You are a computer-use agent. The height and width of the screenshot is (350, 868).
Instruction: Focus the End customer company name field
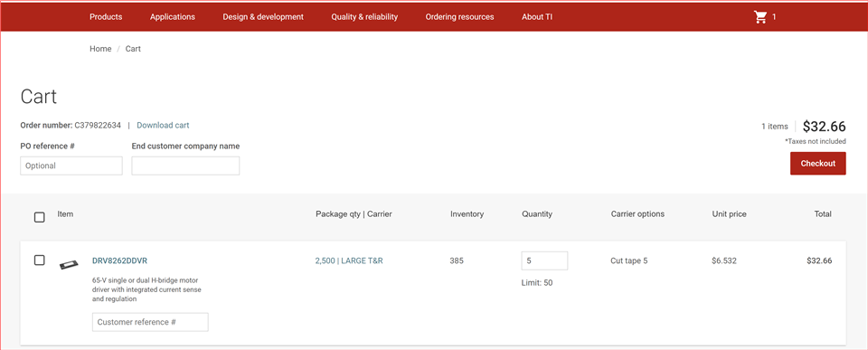185,166
